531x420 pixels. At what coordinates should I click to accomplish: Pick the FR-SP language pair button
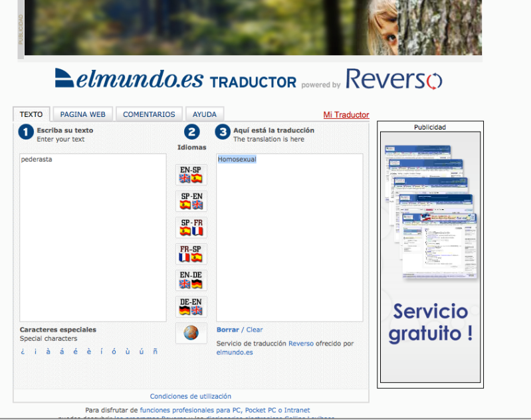tap(191, 253)
